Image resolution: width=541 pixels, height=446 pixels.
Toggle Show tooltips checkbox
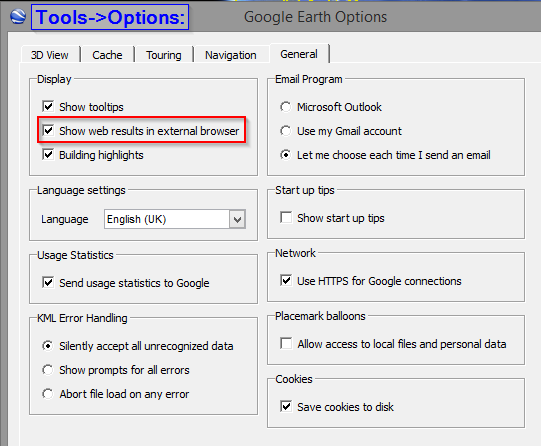[x=48, y=107]
